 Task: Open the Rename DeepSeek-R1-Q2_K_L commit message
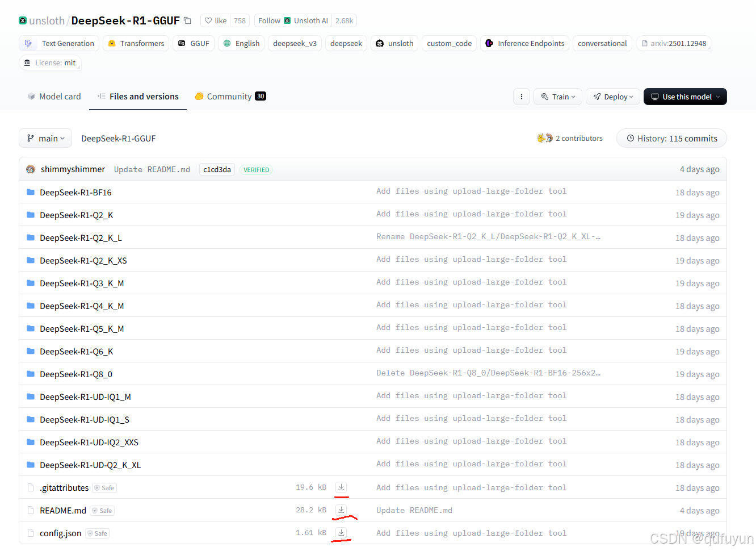pos(488,237)
